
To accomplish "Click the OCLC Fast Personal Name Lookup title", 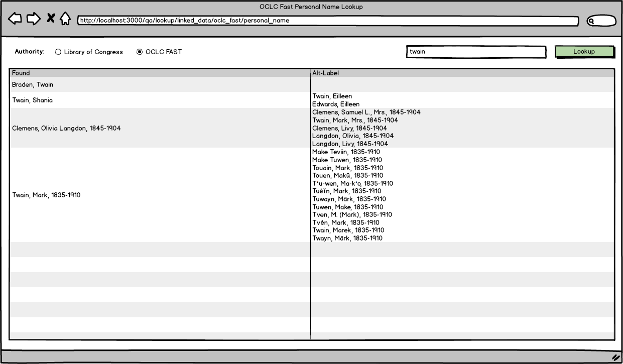I will (x=311, y=7).
